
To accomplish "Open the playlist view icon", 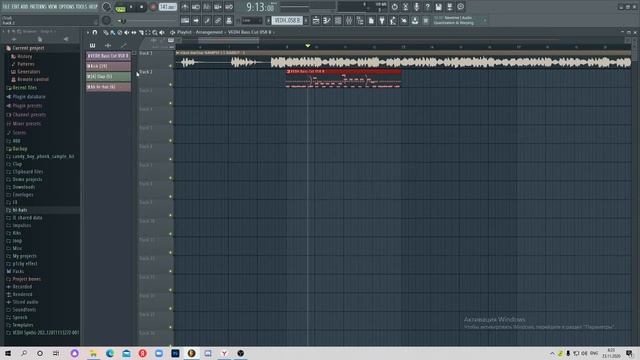I will tap(316, 20).
